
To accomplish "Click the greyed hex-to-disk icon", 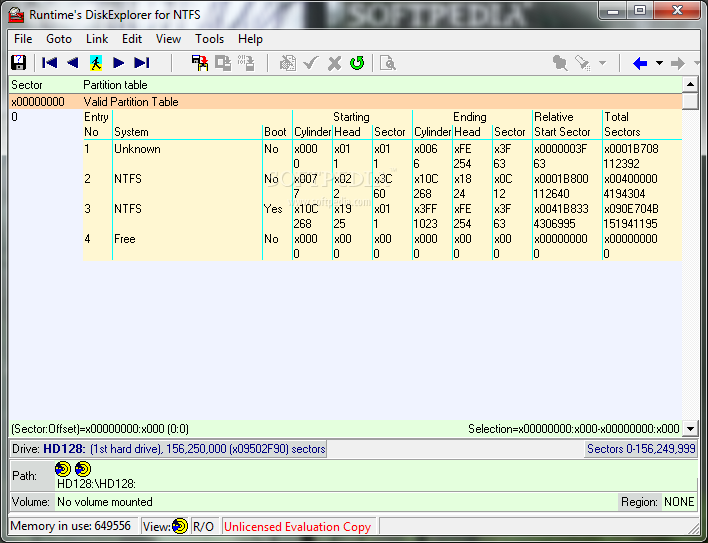I will click(x=246, y=63).
